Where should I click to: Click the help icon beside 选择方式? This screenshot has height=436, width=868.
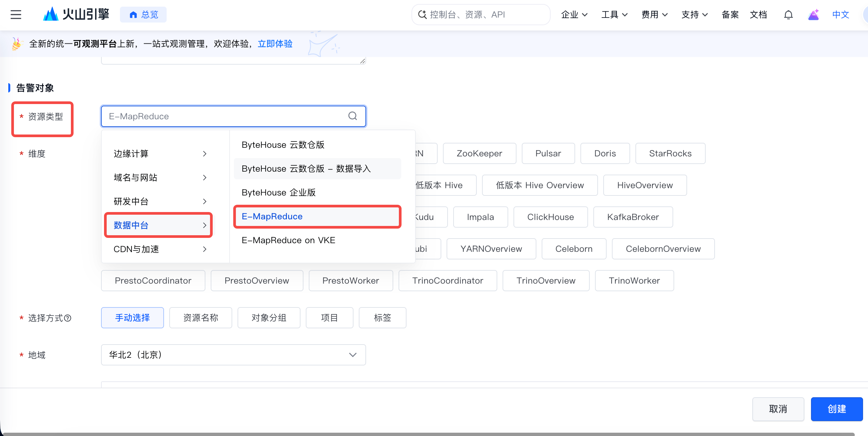point(67,318)
